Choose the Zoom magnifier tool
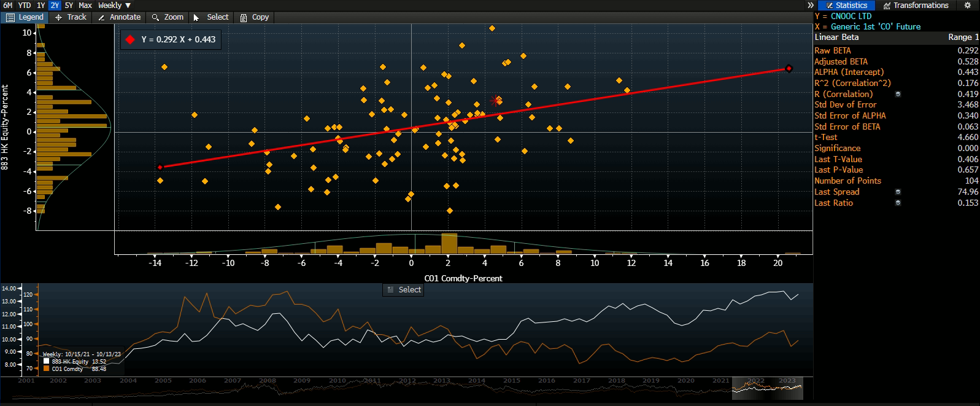This screenshot has width=980, height=406. tap(168, 17)
